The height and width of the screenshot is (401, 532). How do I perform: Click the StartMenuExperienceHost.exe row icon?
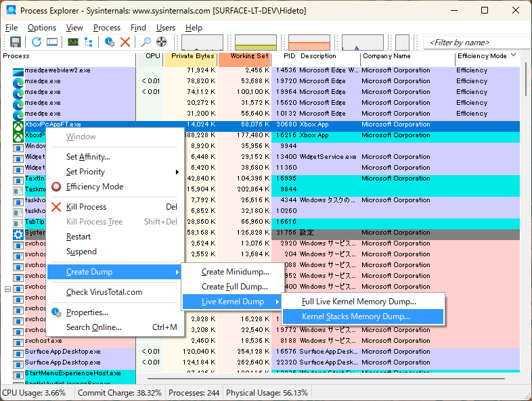click(x=18, y=375)
